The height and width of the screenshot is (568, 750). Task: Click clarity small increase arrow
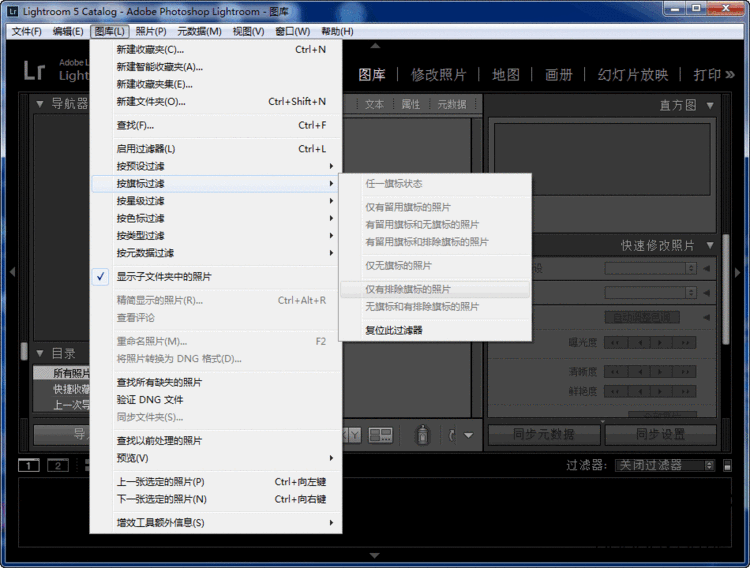661,372
